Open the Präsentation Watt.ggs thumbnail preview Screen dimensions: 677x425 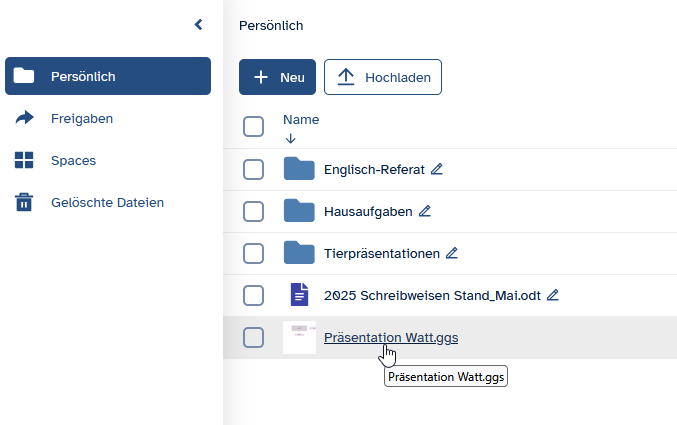[299, 337]
